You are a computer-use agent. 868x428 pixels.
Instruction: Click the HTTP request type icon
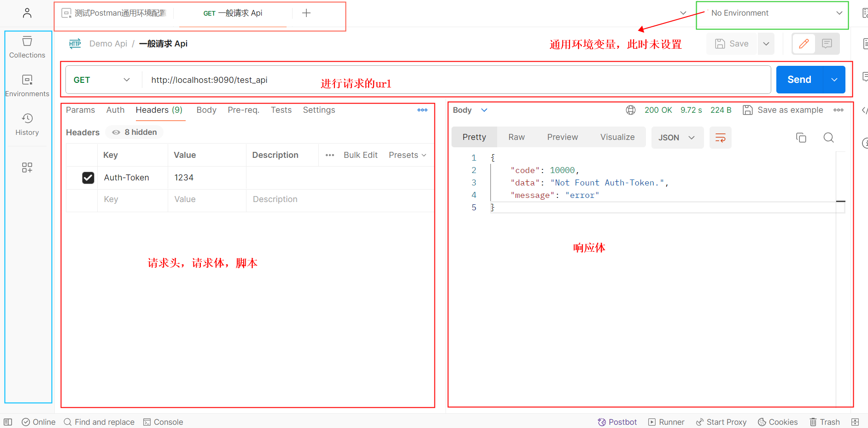point(75,44)
